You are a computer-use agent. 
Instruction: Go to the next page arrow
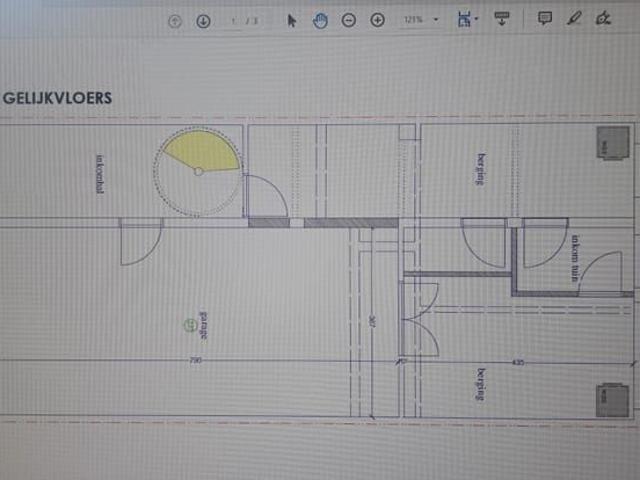[x=203, y=21]
